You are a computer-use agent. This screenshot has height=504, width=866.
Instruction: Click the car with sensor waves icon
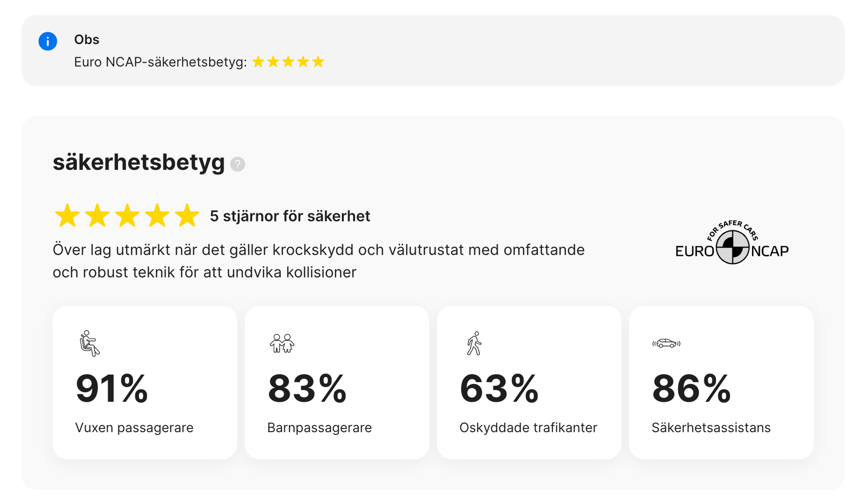[x=666, y=343]
